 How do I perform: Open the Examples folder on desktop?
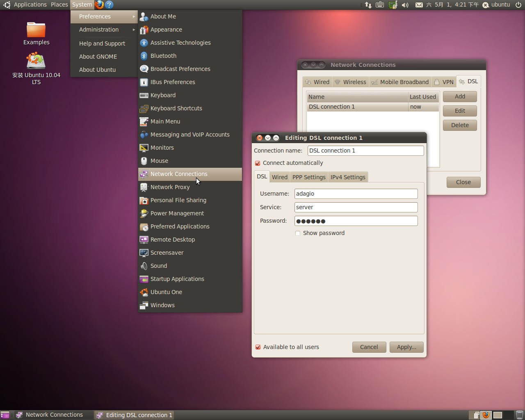36,34
